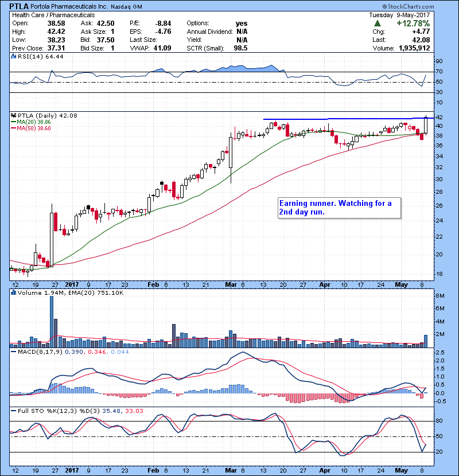
Task: Click the Chg value +4.77
Action: pyautogui.click(x=421, y=32)
